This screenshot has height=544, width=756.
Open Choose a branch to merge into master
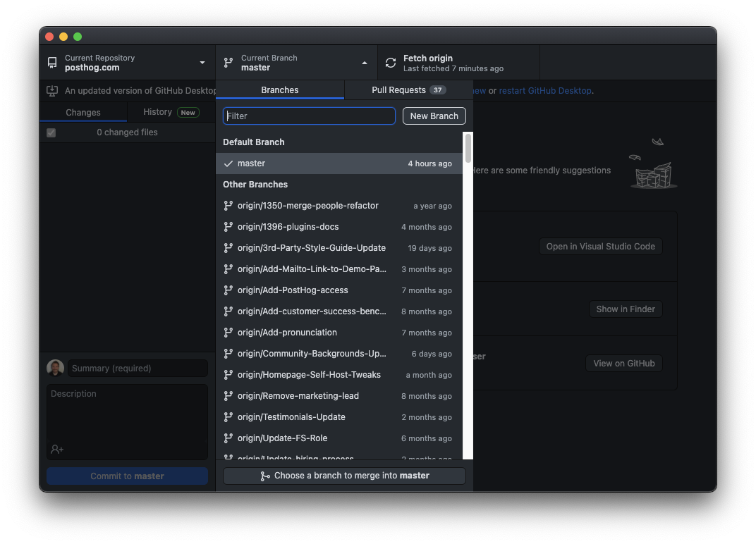(343, 476)
